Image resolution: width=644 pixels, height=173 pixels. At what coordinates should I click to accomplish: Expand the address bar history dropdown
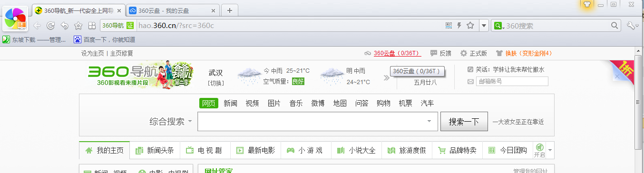click(484, 26)
